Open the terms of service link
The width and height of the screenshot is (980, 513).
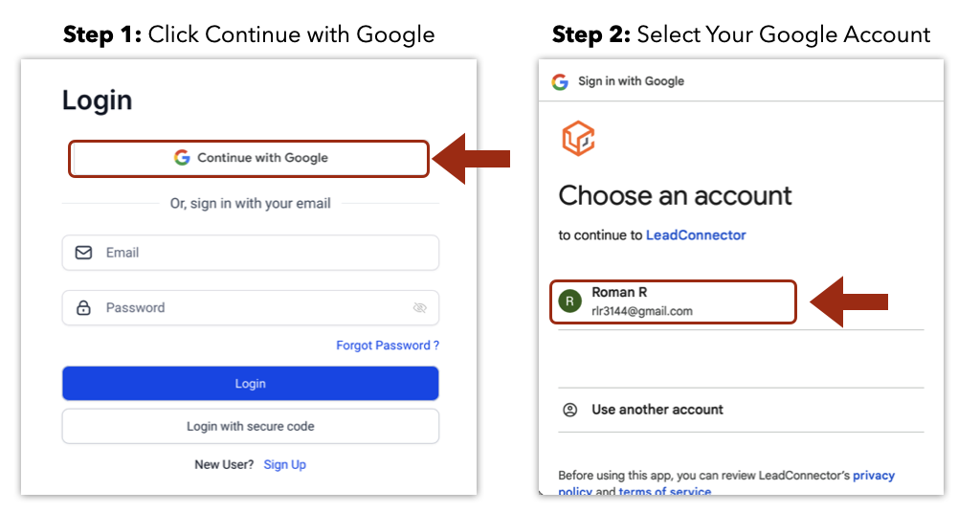(x=665, y=492)
